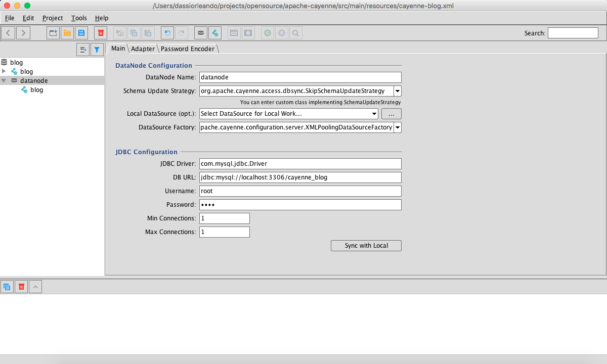The image size is (607, 364).
Task: Switch to the Main tab
Action: 118,49
